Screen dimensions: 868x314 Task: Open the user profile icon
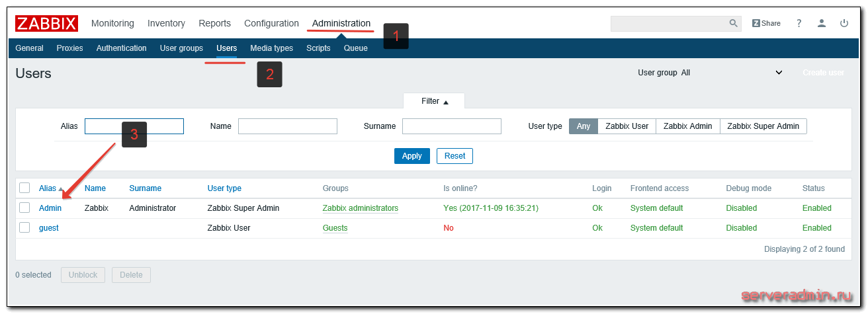click(x=821, y=23)
